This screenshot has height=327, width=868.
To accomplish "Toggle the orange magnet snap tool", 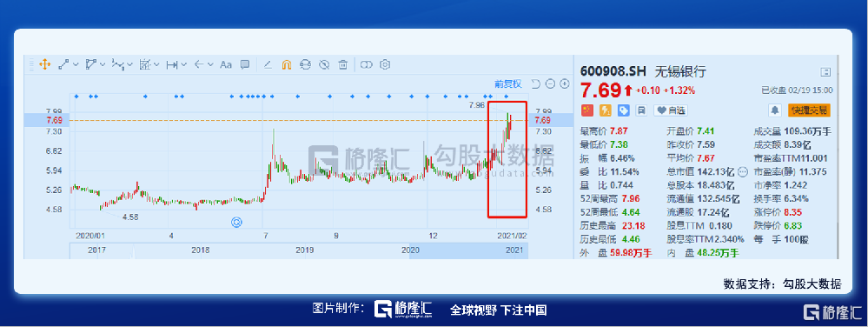I will (x=286, y=65).
